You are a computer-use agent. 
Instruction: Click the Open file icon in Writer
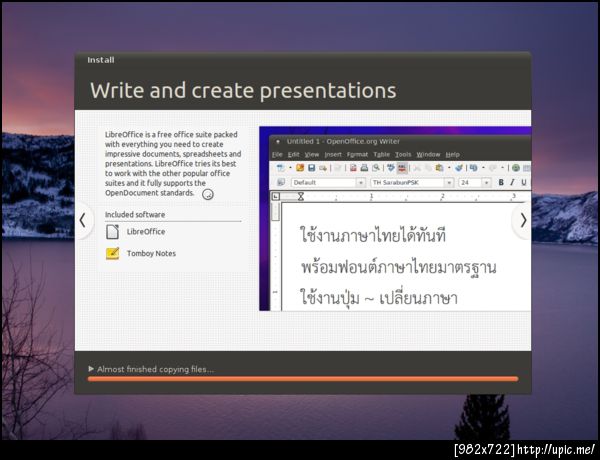[300, 168]
